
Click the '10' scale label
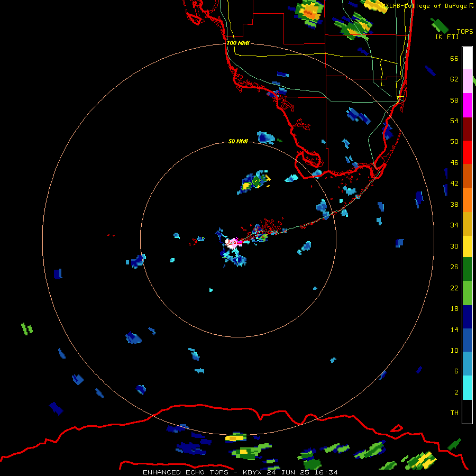click(x=454, y=351)
